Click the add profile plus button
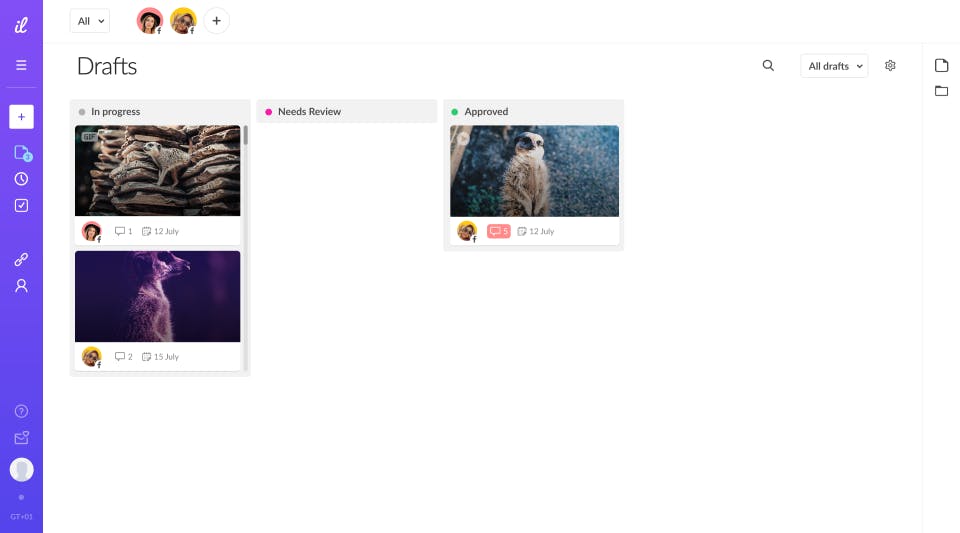 click(217, 21)
